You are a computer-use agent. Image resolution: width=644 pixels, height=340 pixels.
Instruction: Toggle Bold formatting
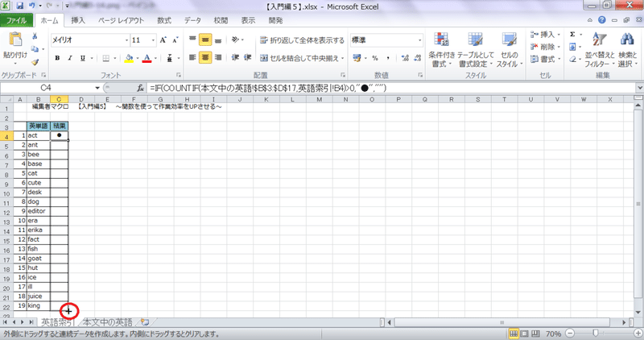(x=57, y=58)
